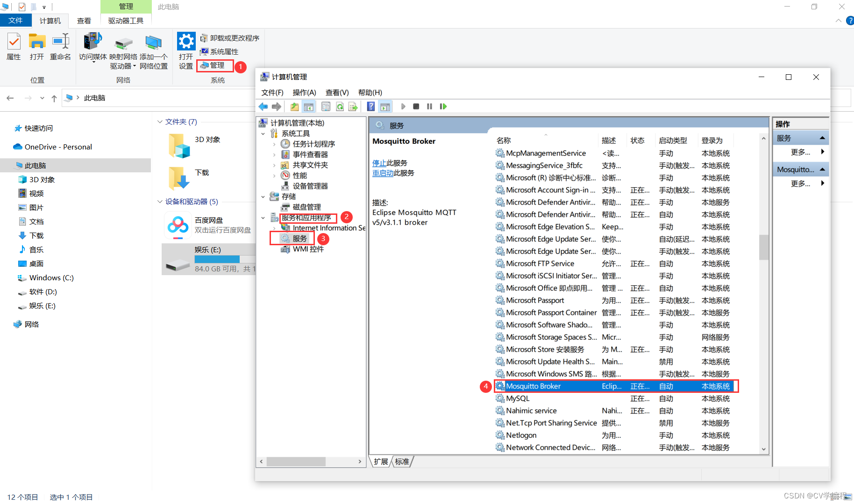Select the Downloads folder in main pane
Screen dimensions: 854x504
tap(179, 178)
